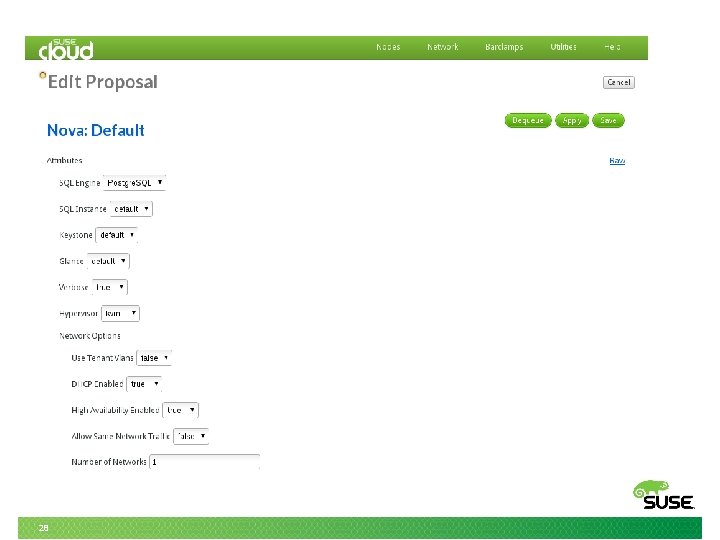The width and height of the screenshot is (720, 540).
Task: Click the Edit Proposal title
Action: 103,82
